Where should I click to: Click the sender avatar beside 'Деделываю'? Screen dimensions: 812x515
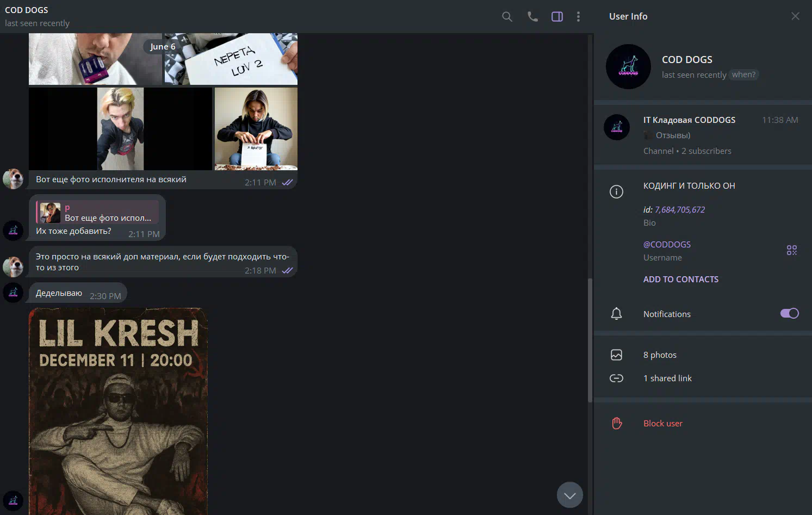tap(13, 293)
